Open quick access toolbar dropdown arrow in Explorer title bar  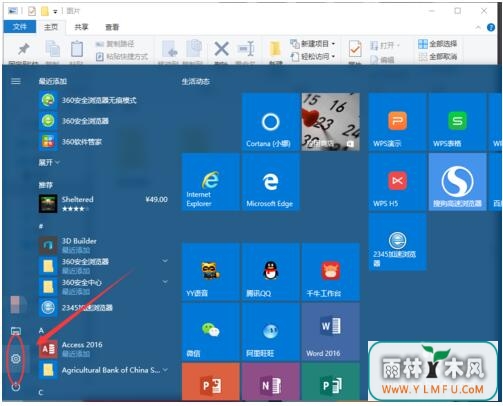pyautogui.click(x=55, y=12)
